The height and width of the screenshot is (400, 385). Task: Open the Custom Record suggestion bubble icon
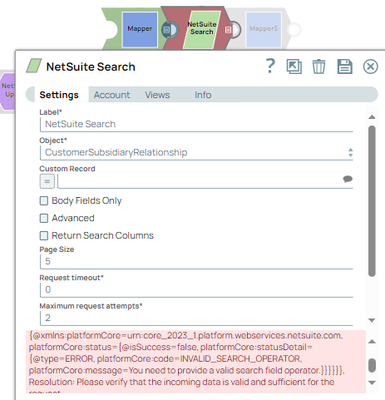point(347,179)
